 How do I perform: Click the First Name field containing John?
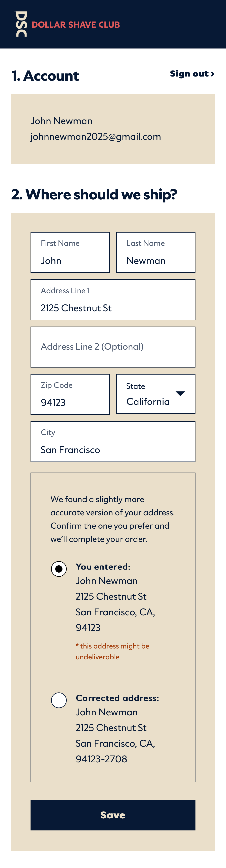tap(70, 252)
